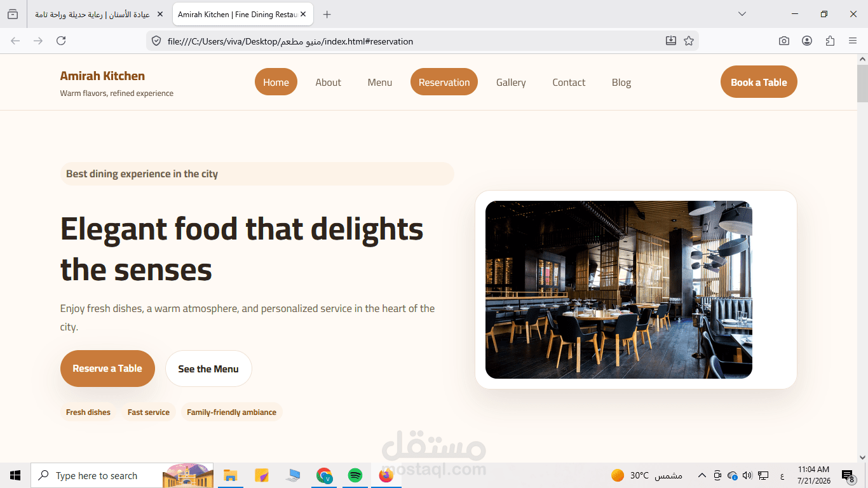This screenshot has width=868, height=488.
Task: Open the Extensions puzzle icon
Action: click(x=830, y=41)
